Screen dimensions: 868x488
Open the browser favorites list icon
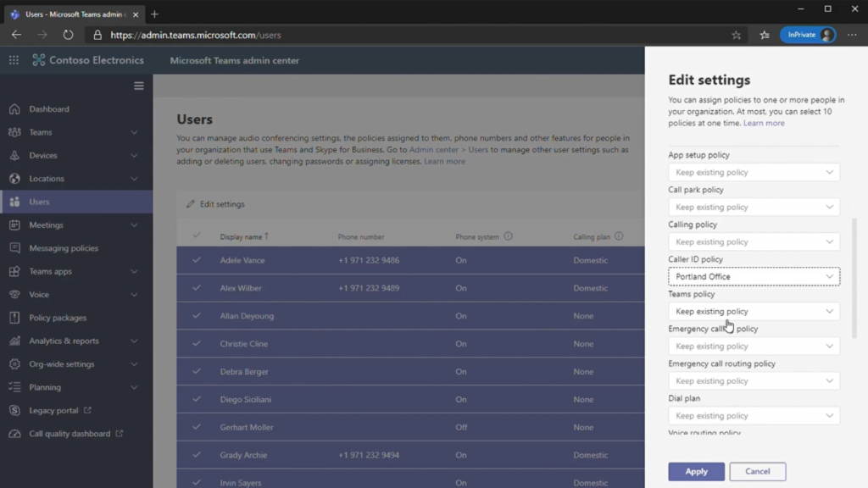[x=765, y=35]
